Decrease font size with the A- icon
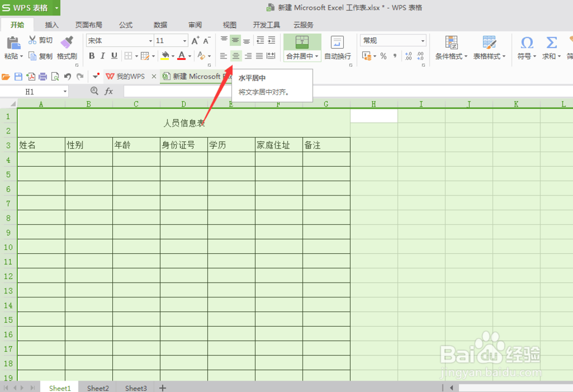Image resolution: width=573 pixels, height=392 pixels. click(x=207, y=41)
